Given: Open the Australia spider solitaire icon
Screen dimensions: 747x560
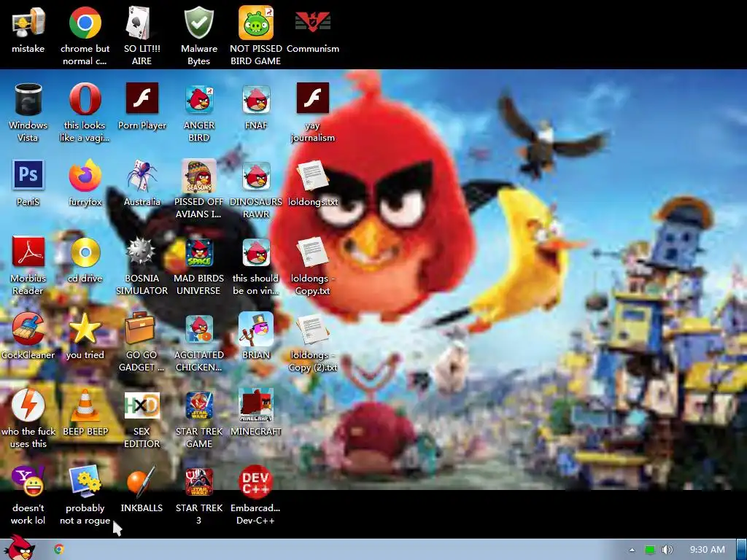Looking at the screenshot, I should pyautogui.click(x=142, y=175).
